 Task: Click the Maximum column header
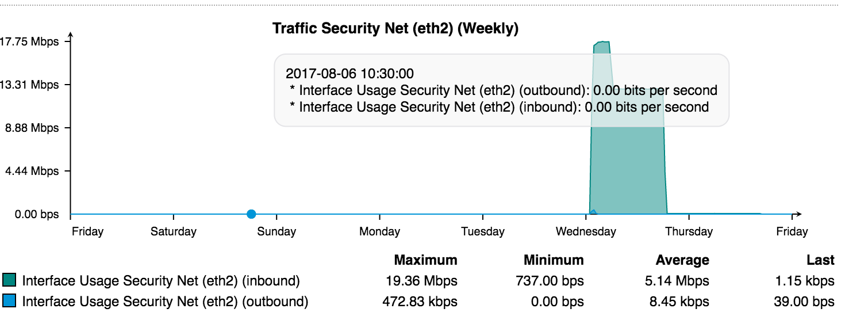pyautogui.click(x=426, y=260)
